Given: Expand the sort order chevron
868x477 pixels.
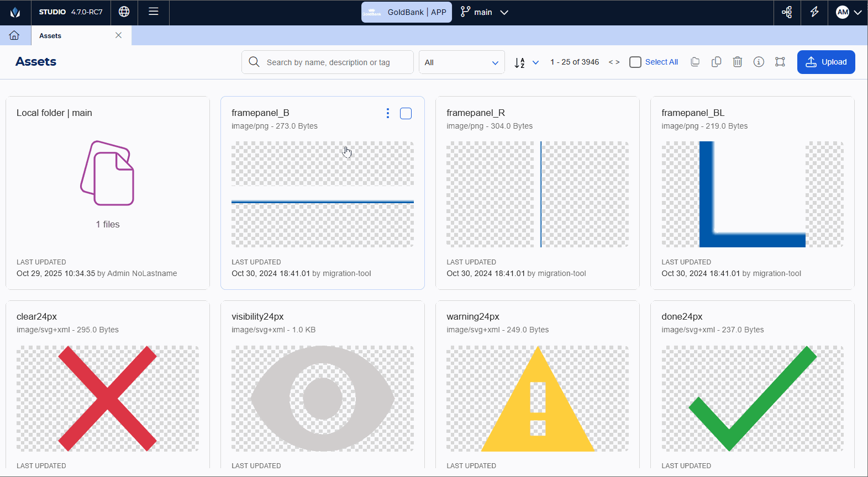Looking at the screenshot, I should pos(535,62).
